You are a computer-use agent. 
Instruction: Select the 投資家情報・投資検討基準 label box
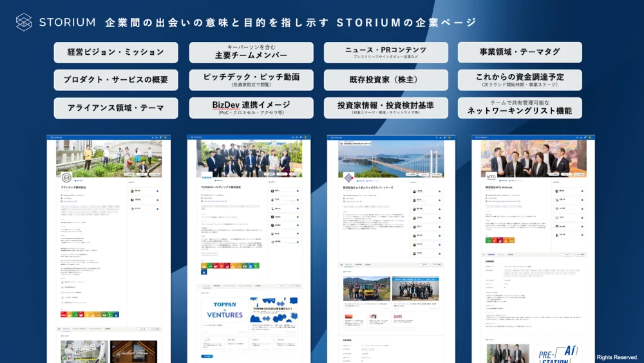tap(386, 108)
